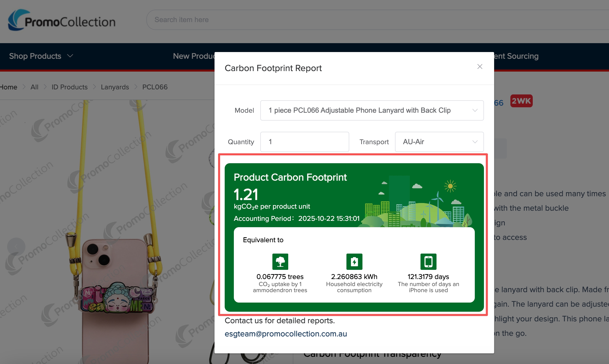Open the Transport AU-Air dropdown
609x364 pixels.
pyautogui.click(x=439, y=142)
